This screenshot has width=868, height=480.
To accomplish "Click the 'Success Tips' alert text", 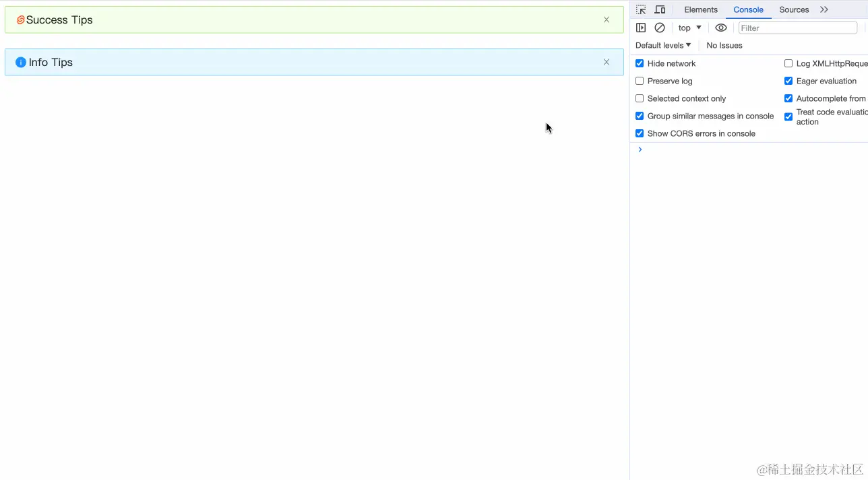I will (59, 20).
